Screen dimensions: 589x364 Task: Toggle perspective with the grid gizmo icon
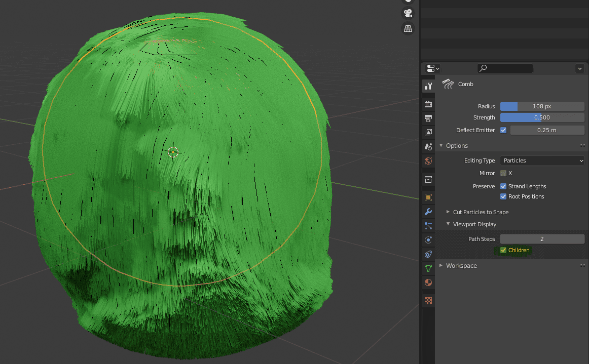[x=408, y=29]
